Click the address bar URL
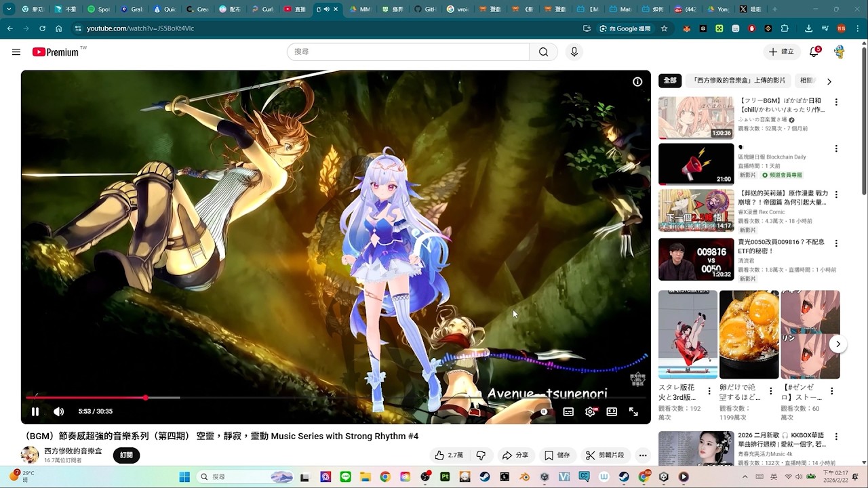The width and height of the screenshot is (868, 488). pyautogui.click(x=140, y=28)
